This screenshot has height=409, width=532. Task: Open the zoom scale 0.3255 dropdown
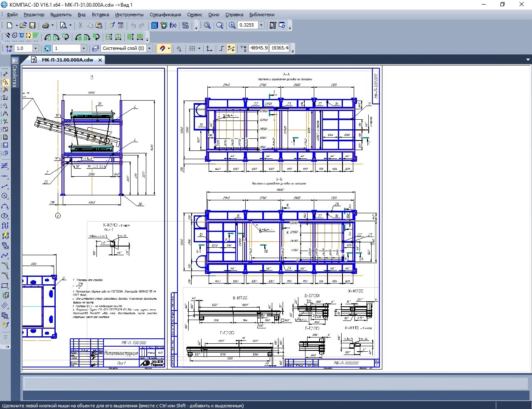click(x=261, y=25)
